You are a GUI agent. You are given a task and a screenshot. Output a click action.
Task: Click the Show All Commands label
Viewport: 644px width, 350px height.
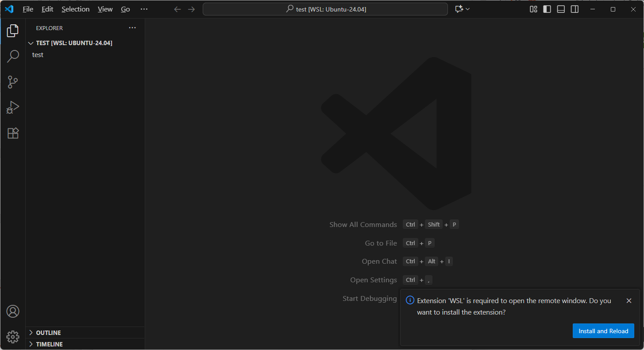pos(363,225)
